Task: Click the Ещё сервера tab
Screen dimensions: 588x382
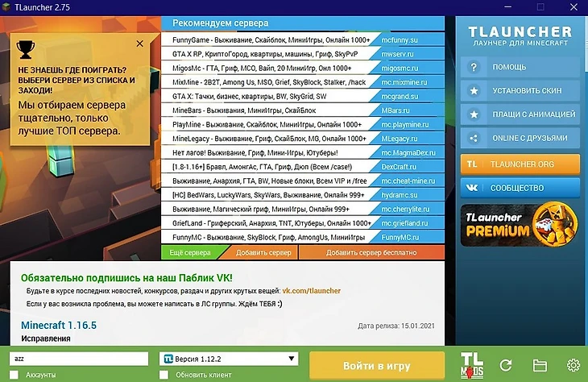Action: [190, 252]
